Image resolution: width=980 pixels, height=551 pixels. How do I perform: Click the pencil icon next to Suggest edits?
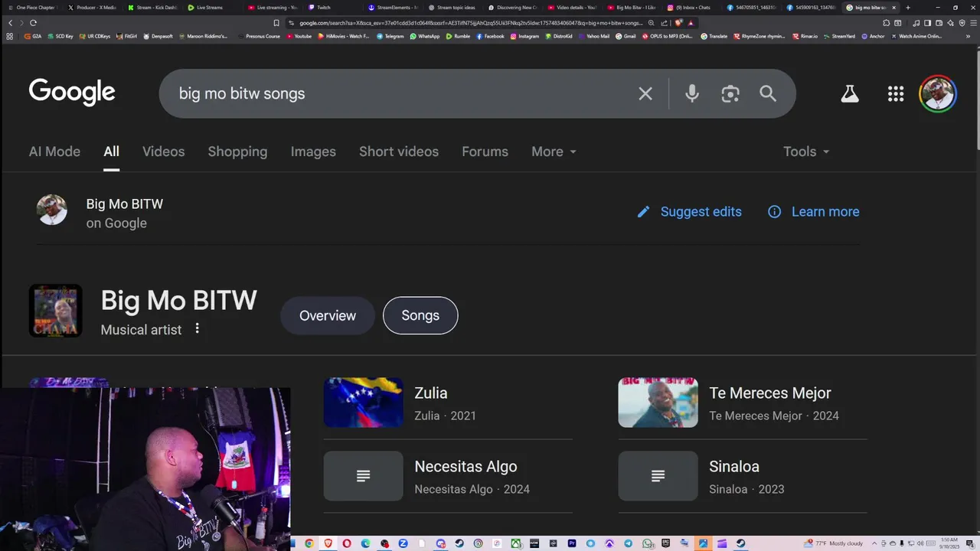(x=644, y=212)
